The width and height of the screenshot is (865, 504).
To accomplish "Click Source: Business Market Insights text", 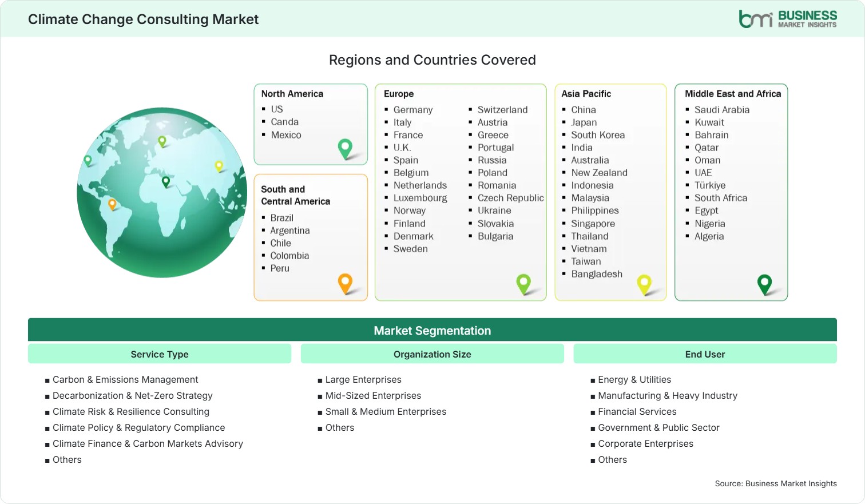I will 776,483.
